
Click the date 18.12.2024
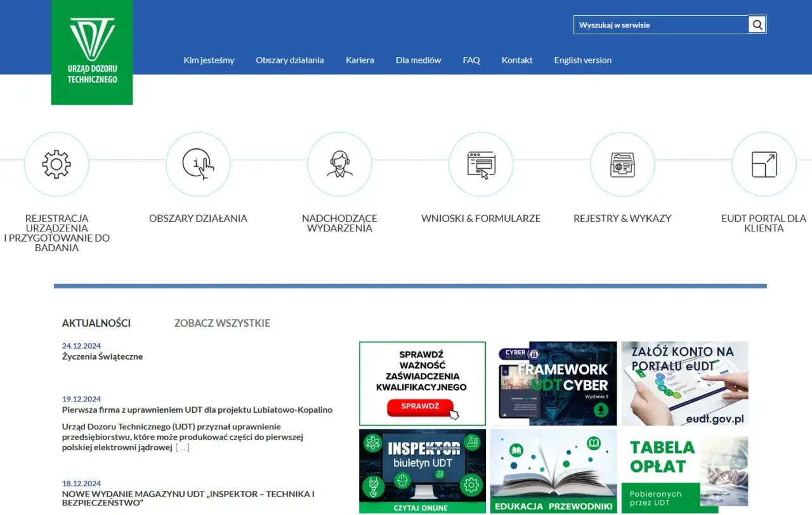[x=81, y=483]
